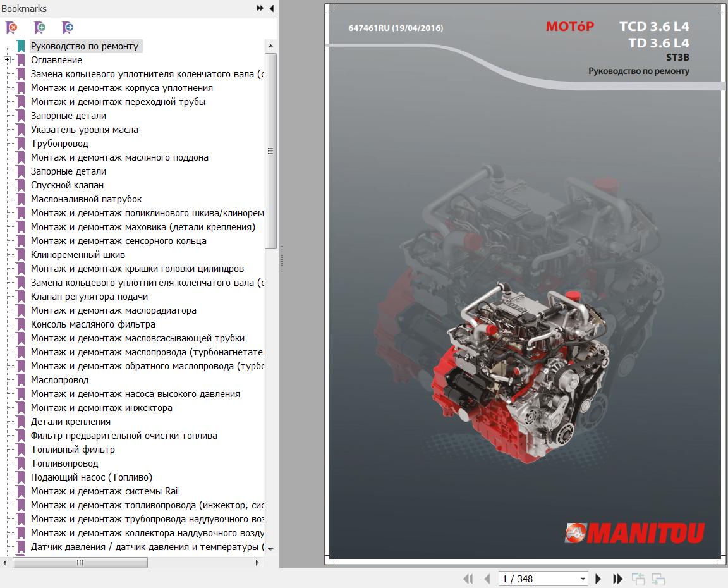Click bookmark icon beside Маслопровод
This screenshot has height=588, width=728.
pos(21,380)
